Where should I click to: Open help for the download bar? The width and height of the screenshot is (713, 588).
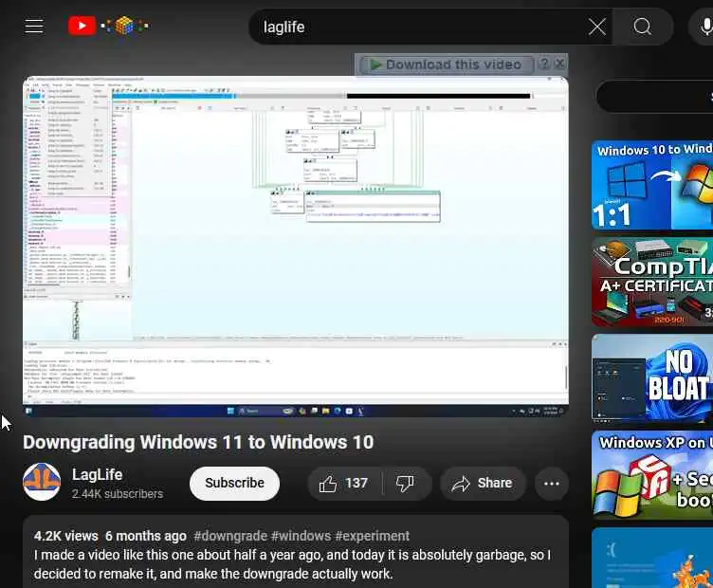coord(544,64)
